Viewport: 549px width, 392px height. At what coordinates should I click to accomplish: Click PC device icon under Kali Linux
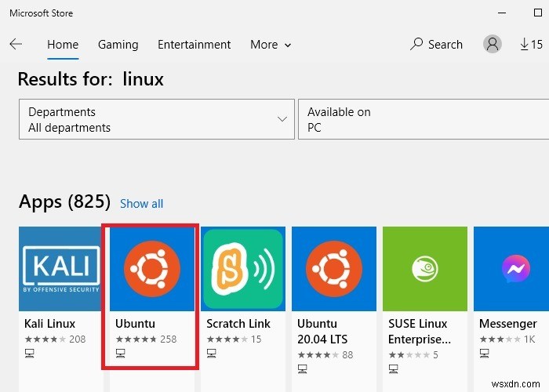[x=30, y=354]
